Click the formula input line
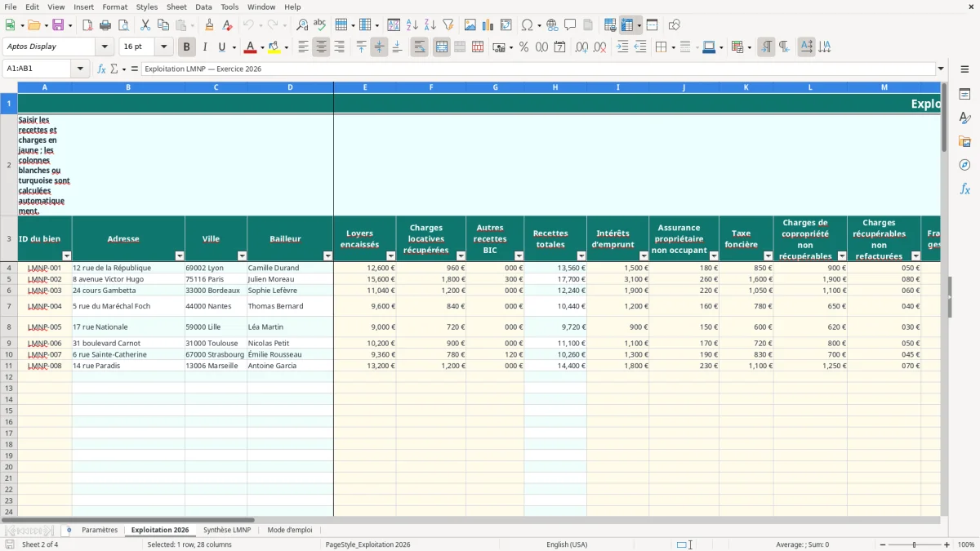The width and height of the screenshot is (980, 551). coord(538,69)
